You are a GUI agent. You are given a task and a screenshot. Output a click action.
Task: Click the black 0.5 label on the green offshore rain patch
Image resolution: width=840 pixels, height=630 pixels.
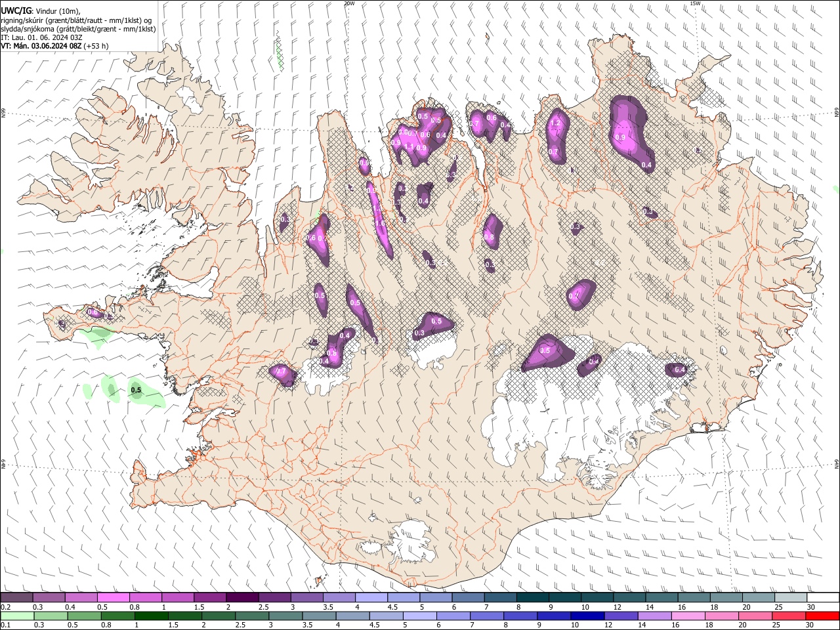coord(136,390)
